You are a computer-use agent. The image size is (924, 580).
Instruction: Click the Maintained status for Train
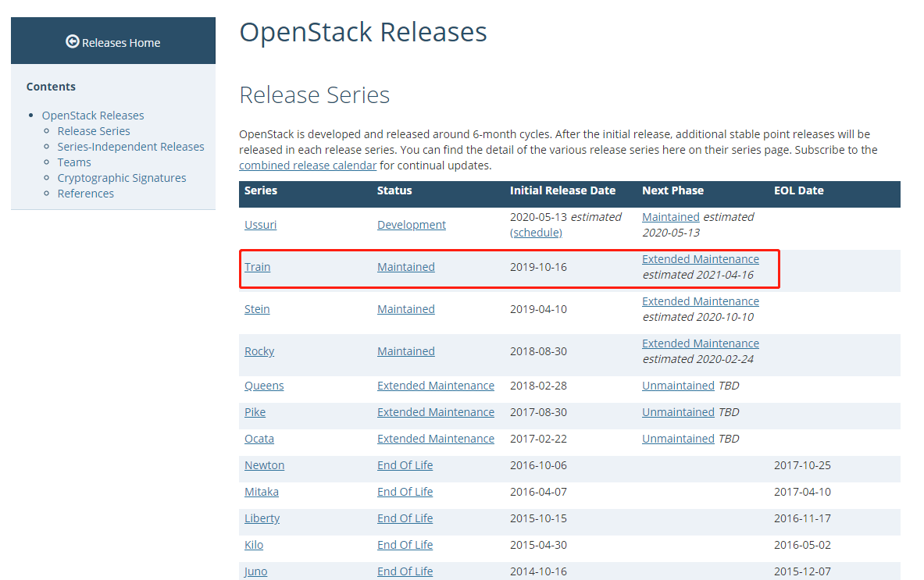tap(406, 267)
